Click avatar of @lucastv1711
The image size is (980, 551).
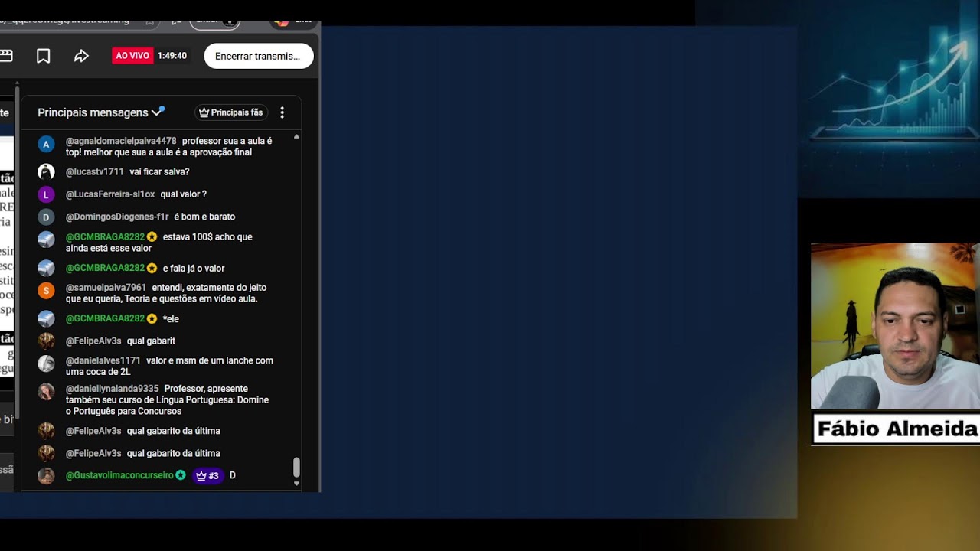coord(46,172)
